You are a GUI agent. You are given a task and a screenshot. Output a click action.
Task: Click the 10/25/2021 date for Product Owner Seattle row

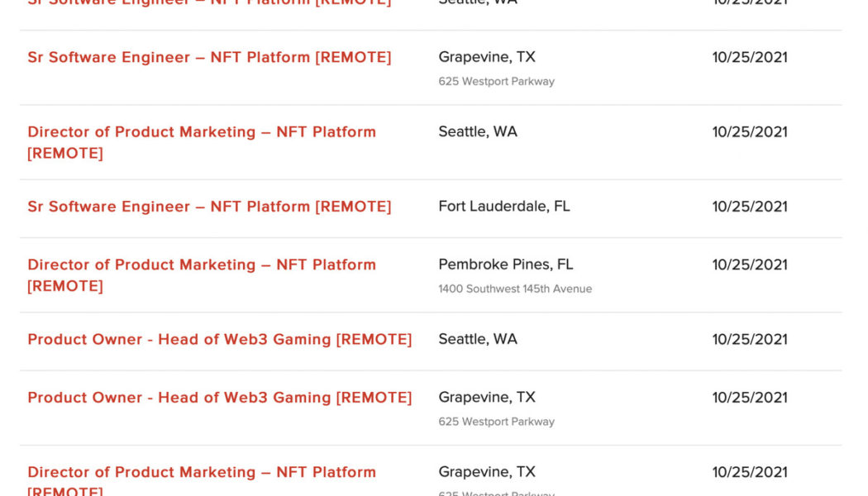[x=749, y=339]
